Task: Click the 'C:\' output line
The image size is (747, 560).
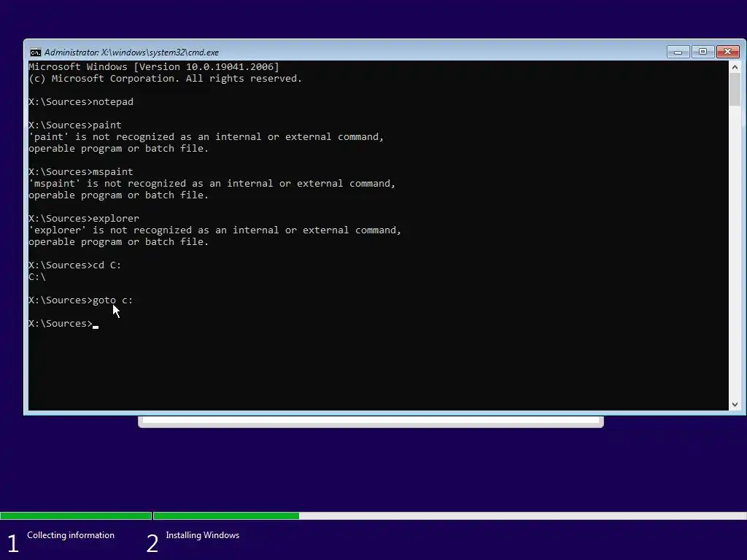Action: (x=37, y=276)
